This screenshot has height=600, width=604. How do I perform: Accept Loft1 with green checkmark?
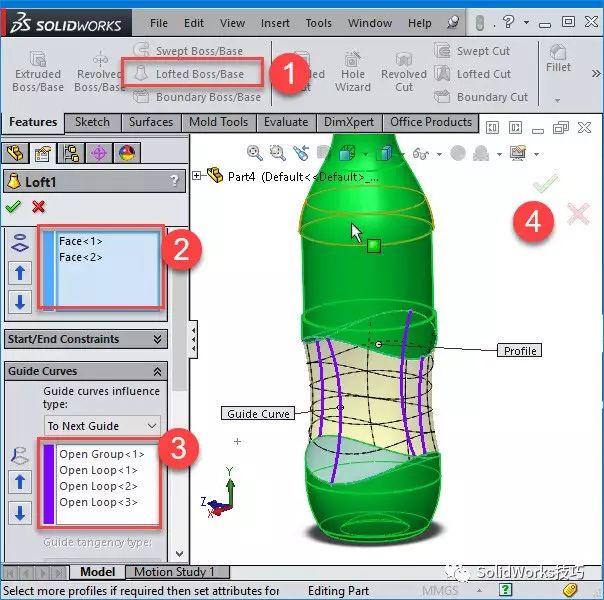point(13,207)
